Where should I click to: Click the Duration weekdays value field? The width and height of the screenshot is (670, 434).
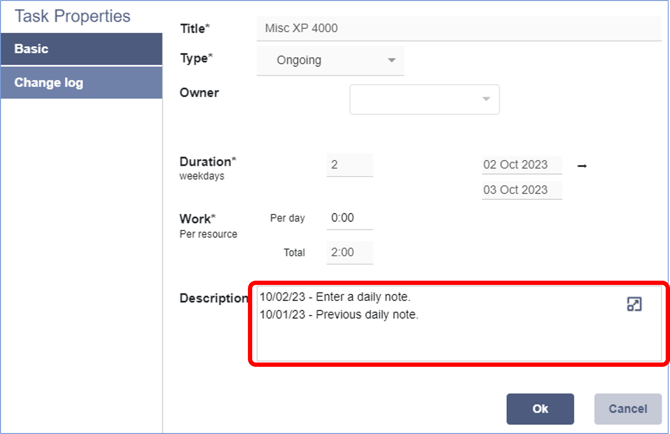click(349, 165)
